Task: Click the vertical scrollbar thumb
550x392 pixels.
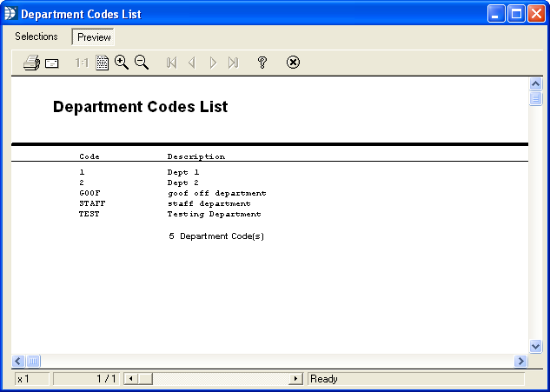Action: [x=535, y=98]
